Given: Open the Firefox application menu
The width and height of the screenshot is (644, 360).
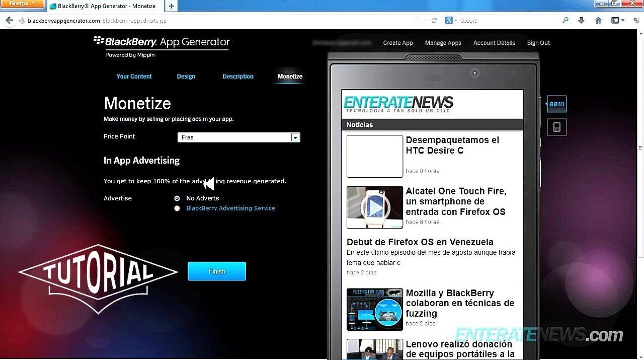Looking at the screenshot, I should 23,4.
